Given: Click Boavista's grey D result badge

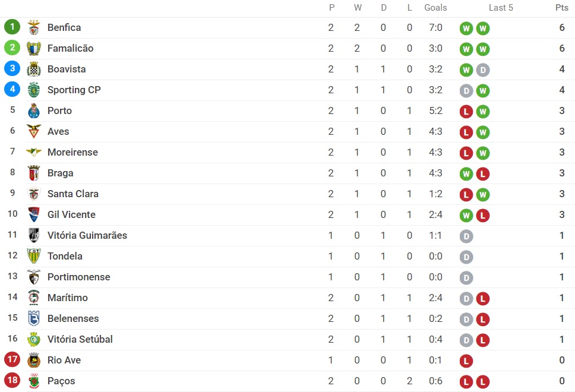Looking at the screenshot, I should tap(483, 70).
